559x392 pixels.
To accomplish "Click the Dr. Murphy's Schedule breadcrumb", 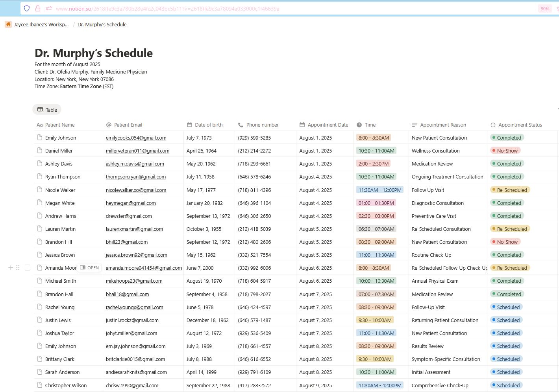I will click(102, 24).
